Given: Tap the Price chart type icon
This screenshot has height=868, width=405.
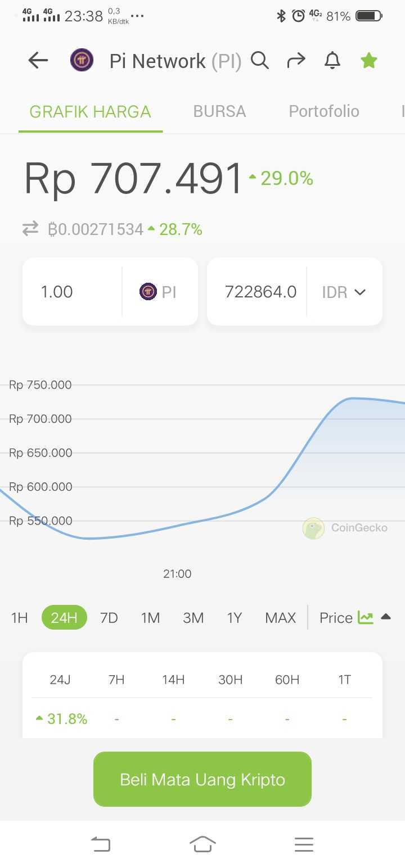Looking at the screenshot, I should (x=366, y=617).
